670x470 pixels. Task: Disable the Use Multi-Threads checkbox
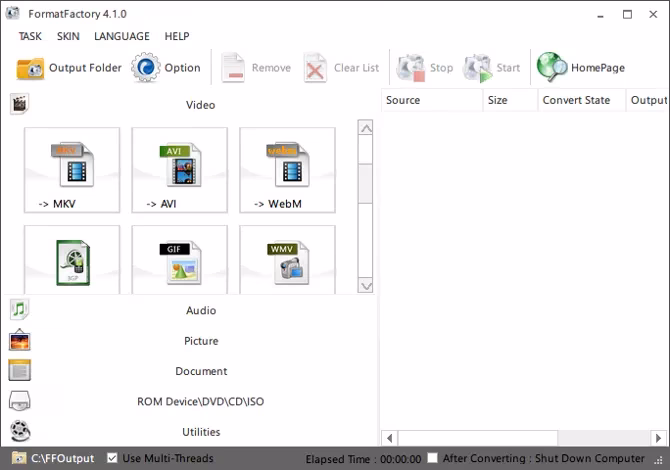[113, 458]
